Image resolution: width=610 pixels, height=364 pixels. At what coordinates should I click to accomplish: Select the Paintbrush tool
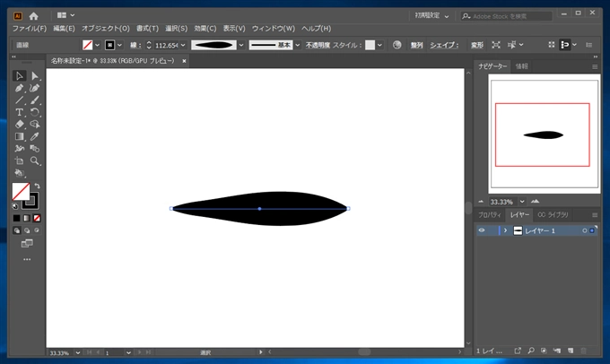tap(35, 100)
